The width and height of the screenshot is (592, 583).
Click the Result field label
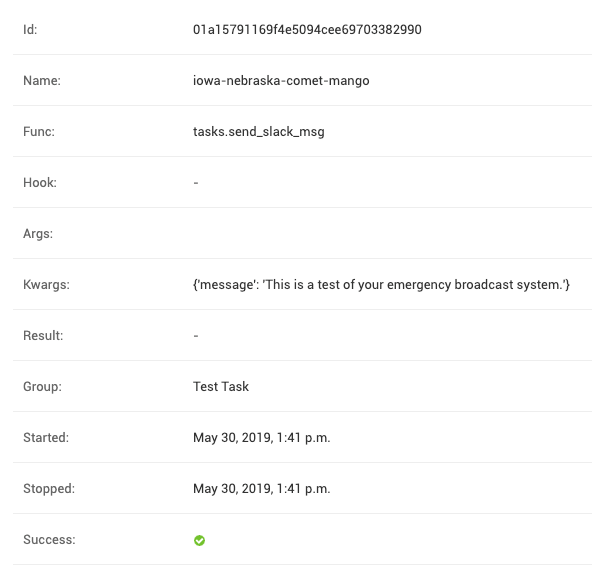pos(43,336)
